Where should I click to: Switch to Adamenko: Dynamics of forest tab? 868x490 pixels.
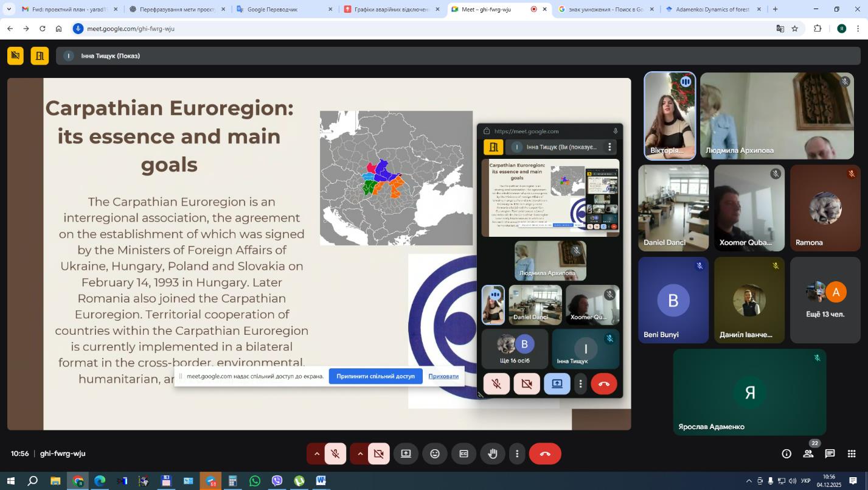tap(712, 10)
